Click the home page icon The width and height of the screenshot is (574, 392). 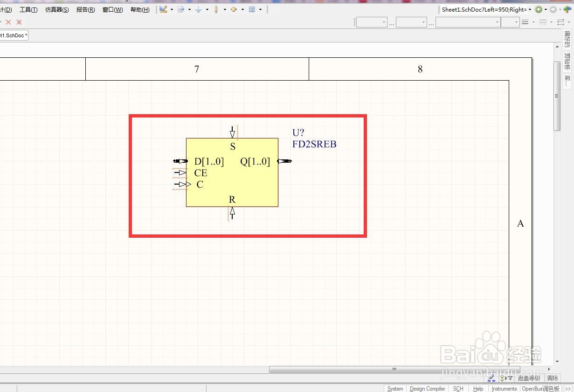tap(567, 9)
